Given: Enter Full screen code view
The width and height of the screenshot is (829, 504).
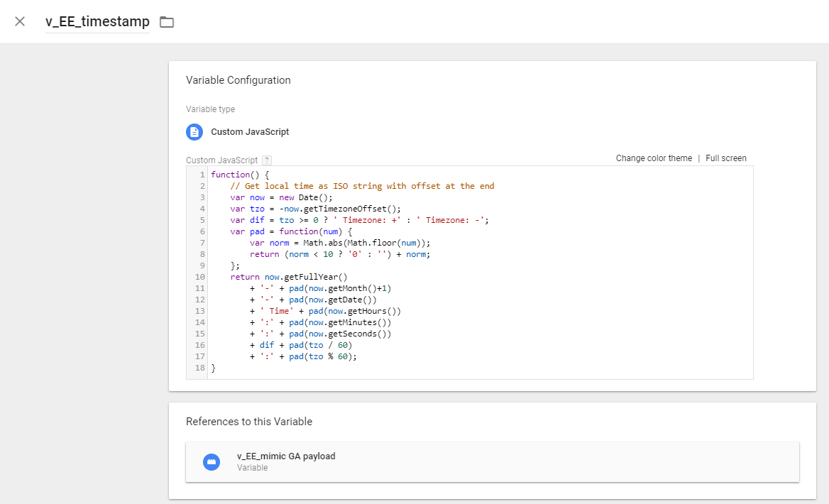Looking at the screenshot, I should (726, 158).
